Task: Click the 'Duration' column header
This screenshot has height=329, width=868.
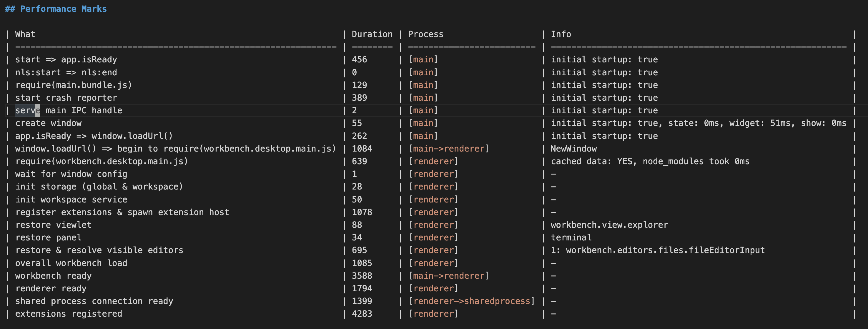Action: [372, 34]
